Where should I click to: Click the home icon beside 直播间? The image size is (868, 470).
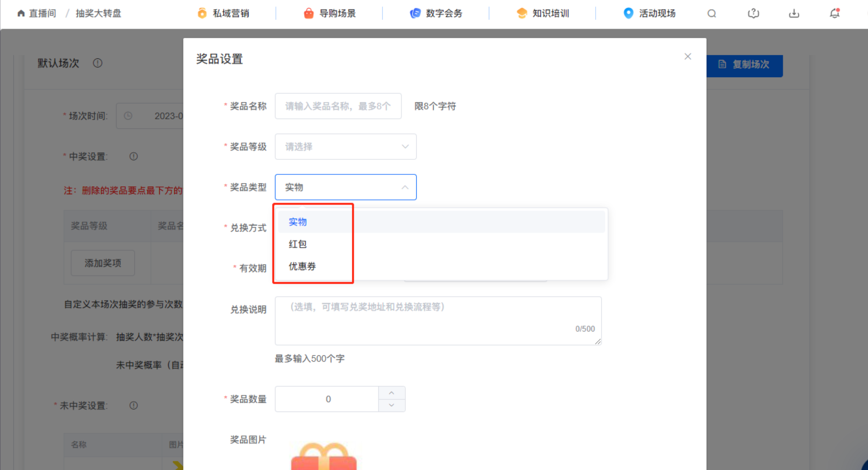21,13
